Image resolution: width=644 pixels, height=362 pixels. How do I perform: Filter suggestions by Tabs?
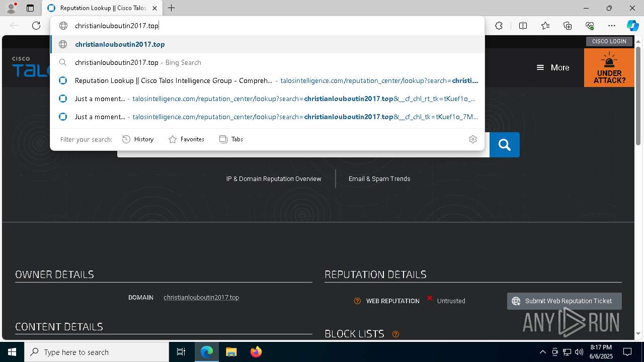point(231,139)
